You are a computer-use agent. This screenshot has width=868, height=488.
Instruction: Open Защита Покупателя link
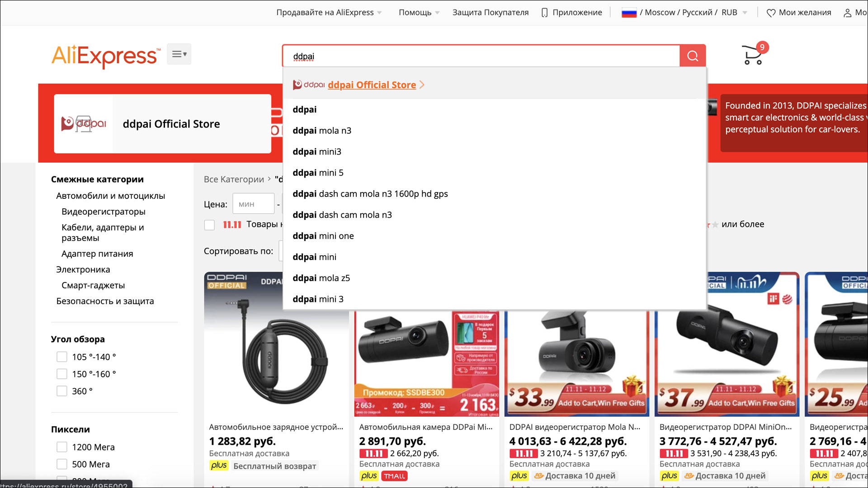(x=491, y=13)
